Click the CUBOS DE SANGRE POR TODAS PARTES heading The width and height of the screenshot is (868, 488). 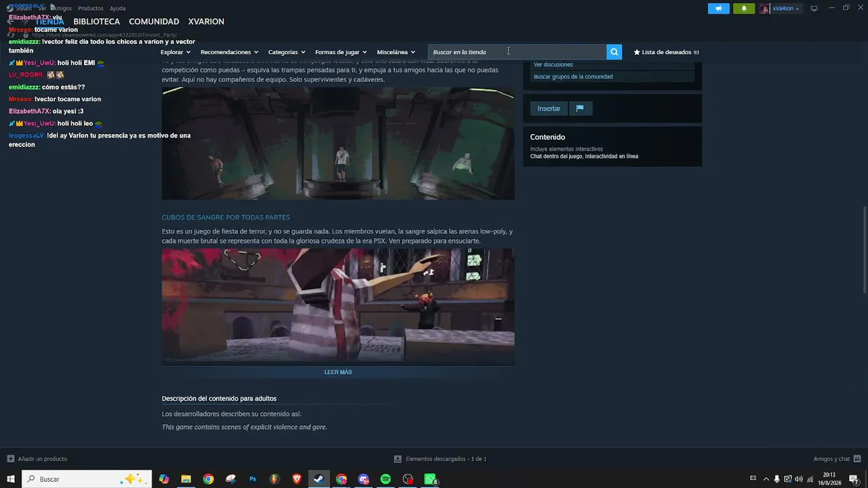[226, 218]
